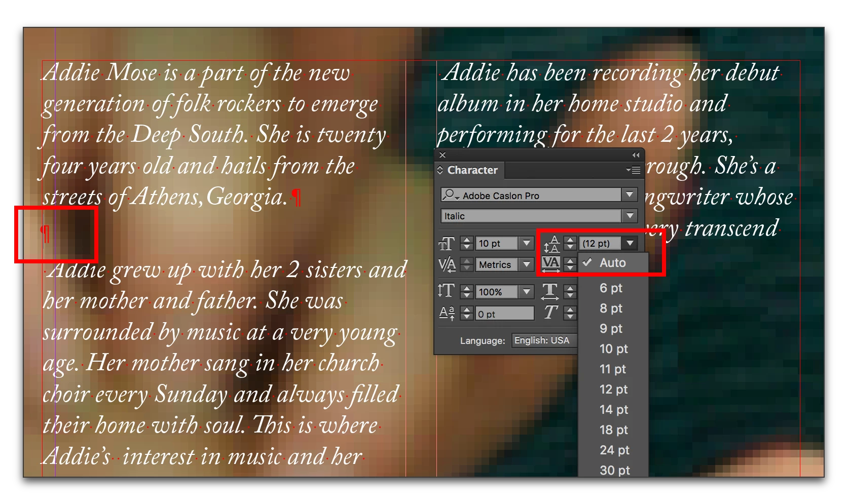
Task: Click the tracking VA icon
Action: tap(551, 264)
